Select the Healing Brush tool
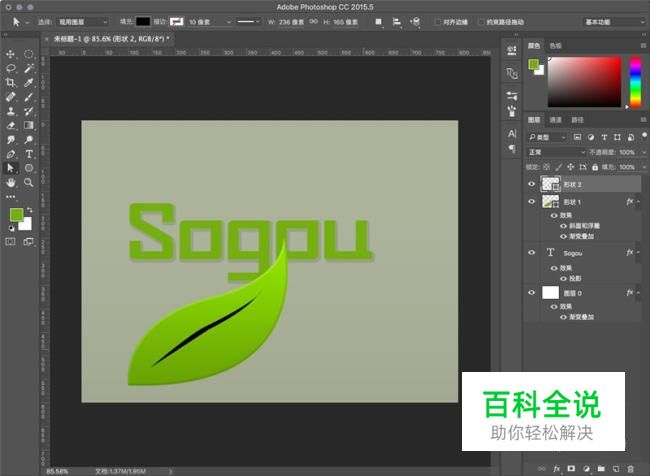The image size is (650, 476). (x=10, y=97)
